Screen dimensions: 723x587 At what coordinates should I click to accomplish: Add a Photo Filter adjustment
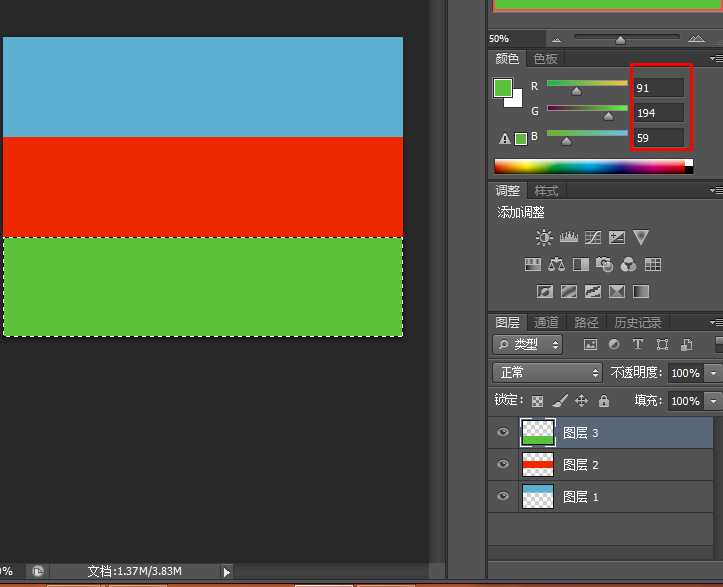[x=604, y=265]
